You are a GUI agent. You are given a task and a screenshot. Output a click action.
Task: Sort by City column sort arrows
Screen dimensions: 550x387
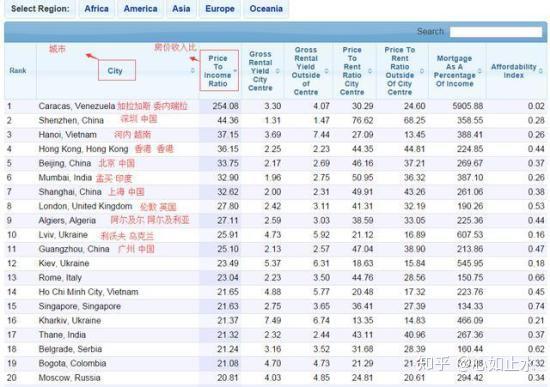click(x=193, y=71)
